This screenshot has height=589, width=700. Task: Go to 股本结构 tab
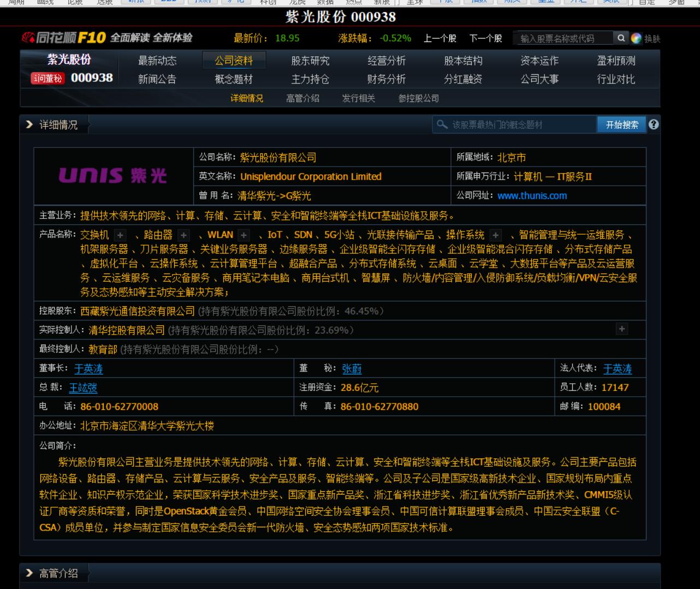(x=463, y=61)
